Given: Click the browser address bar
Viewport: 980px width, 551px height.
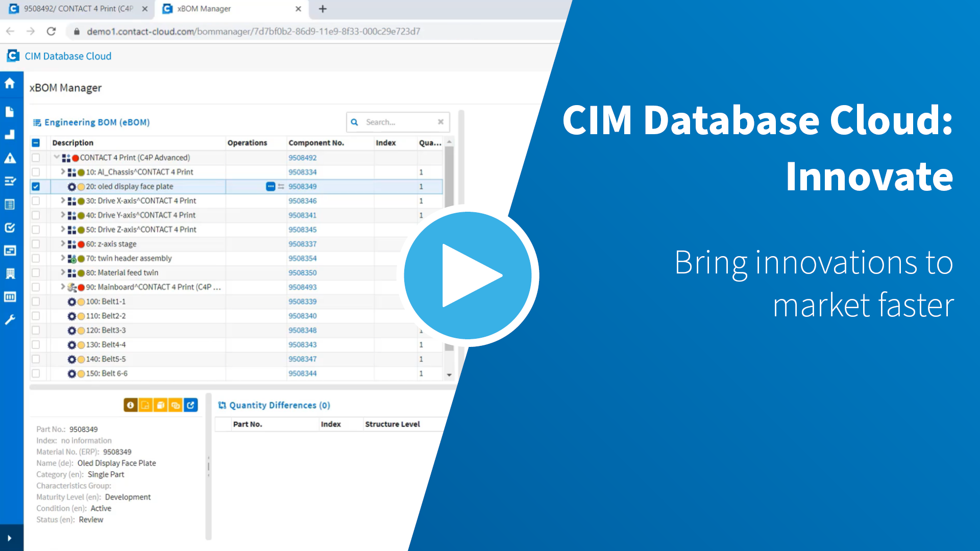Looking at the screenshot, I should (x=311, y=31).
